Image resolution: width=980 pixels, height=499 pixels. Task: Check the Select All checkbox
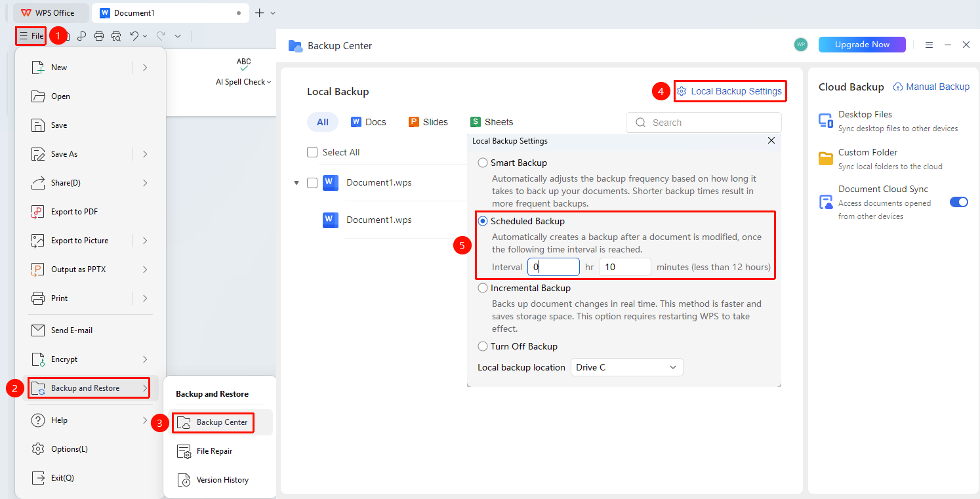312,152
